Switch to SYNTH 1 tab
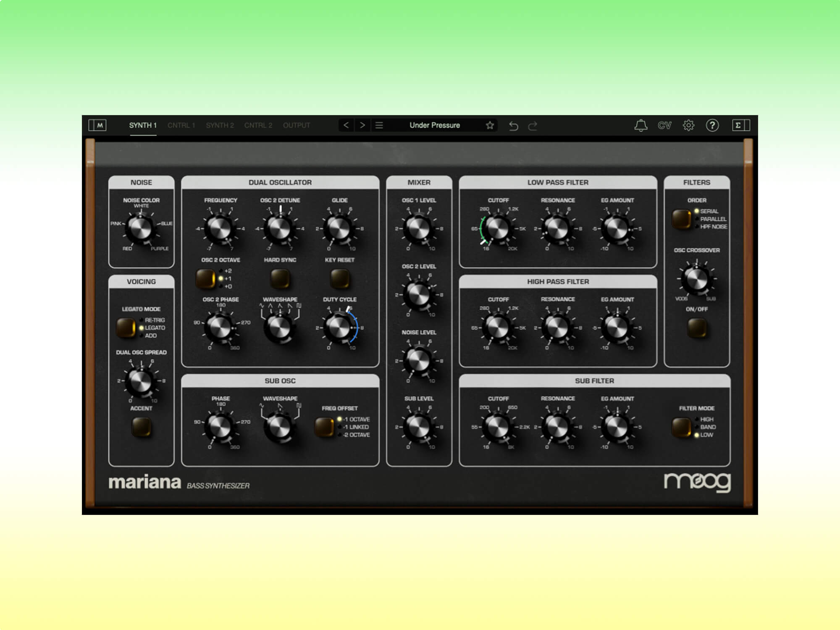Screen dimensions: 840x630 coord(143,125)
